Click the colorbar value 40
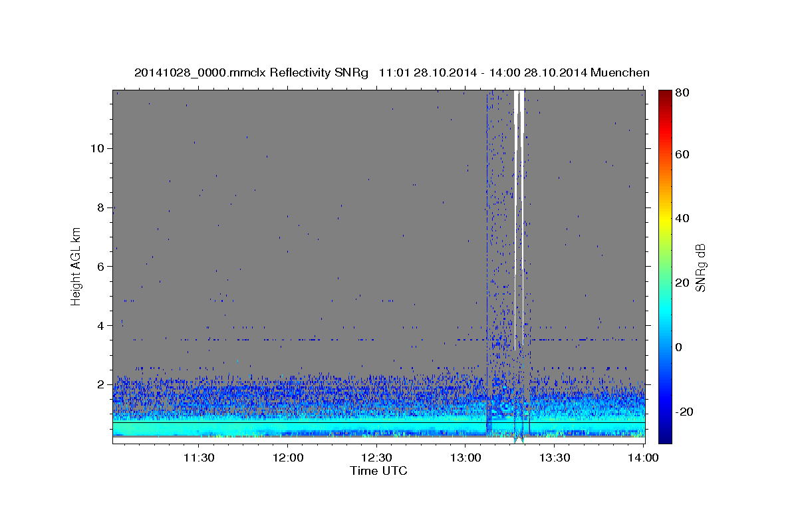 coord(682,218)
